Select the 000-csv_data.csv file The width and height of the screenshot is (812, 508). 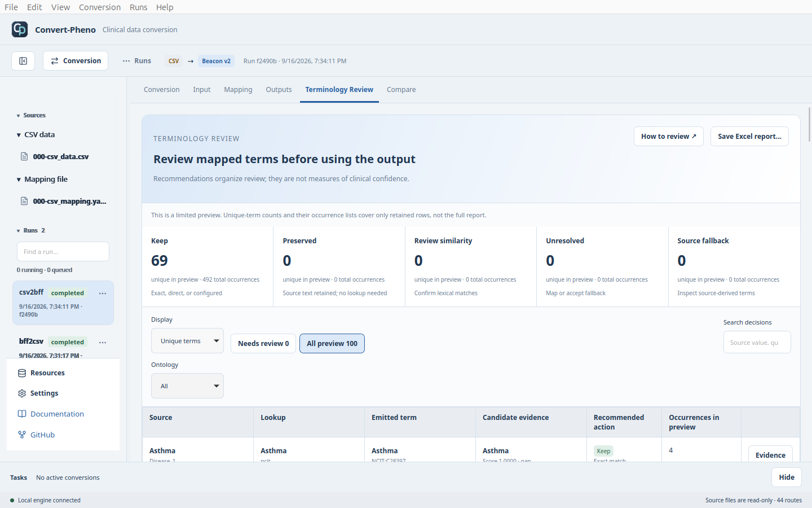tap(60, 157)
